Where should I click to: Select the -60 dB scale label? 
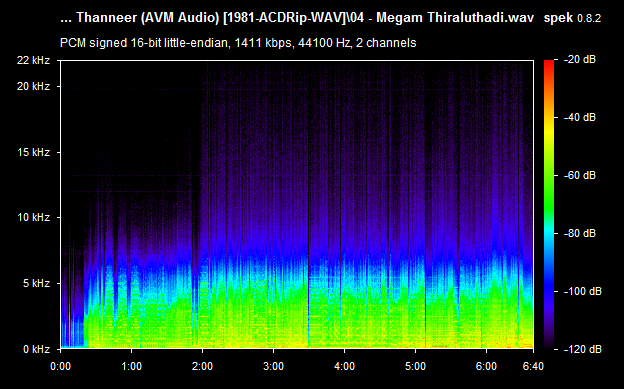click(580, 175)
